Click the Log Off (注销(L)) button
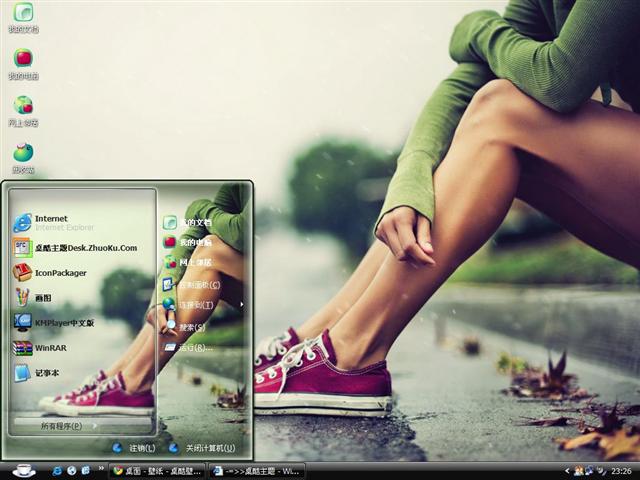This screenshot has width=640, height=480. tap(134, 448)
